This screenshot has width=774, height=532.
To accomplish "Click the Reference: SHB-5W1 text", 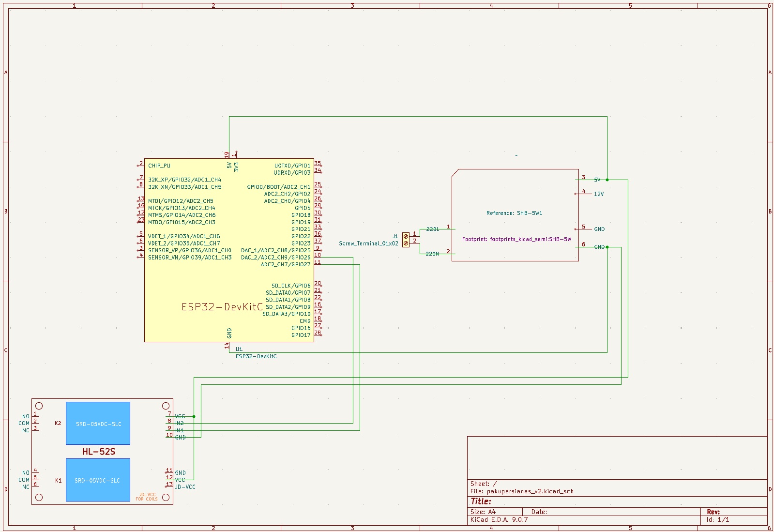I will (x=515, y=213).
